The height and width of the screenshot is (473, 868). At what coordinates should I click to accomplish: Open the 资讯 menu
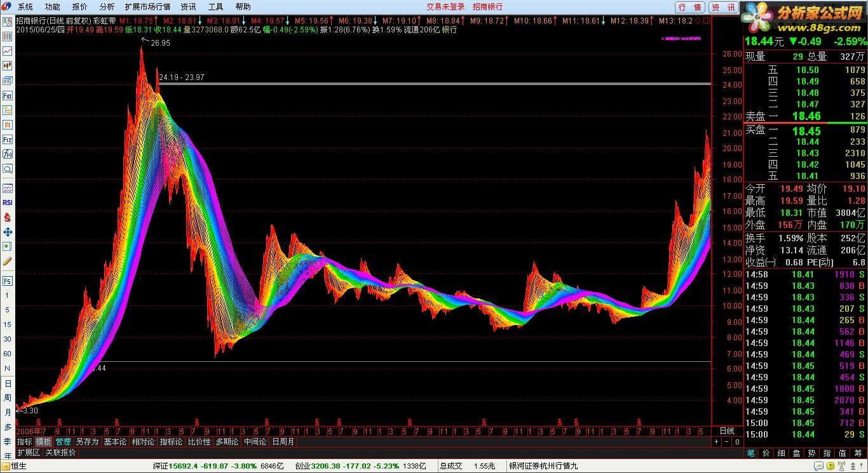(189, 7)
